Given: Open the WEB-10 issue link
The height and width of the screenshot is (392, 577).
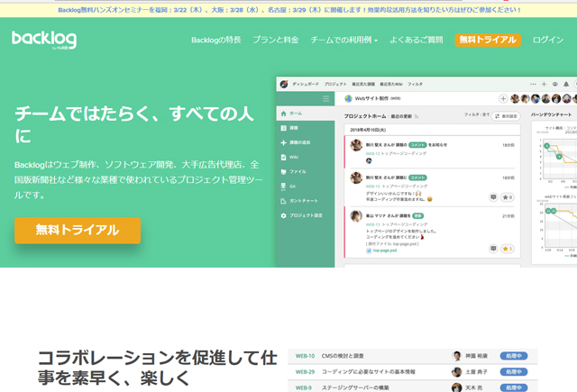Looking at the screenshot, I should click(x=305, y=356).
